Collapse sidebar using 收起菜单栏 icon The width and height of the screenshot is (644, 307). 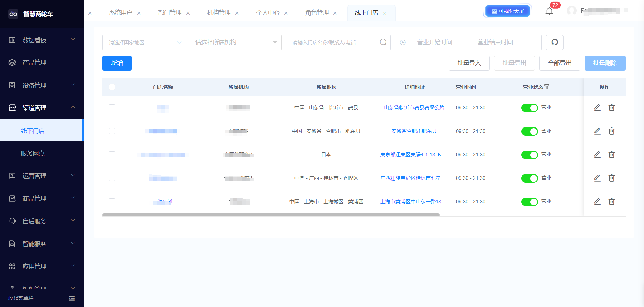(x=72, y=298)
